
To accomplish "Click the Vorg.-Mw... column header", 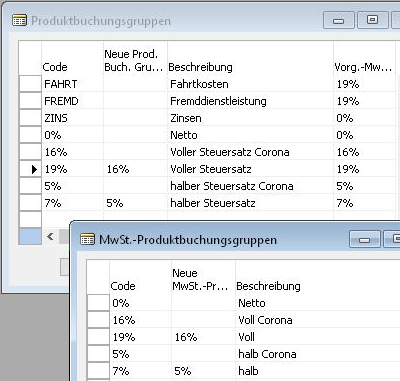I will pyautogui.click(x=363, y=67).
